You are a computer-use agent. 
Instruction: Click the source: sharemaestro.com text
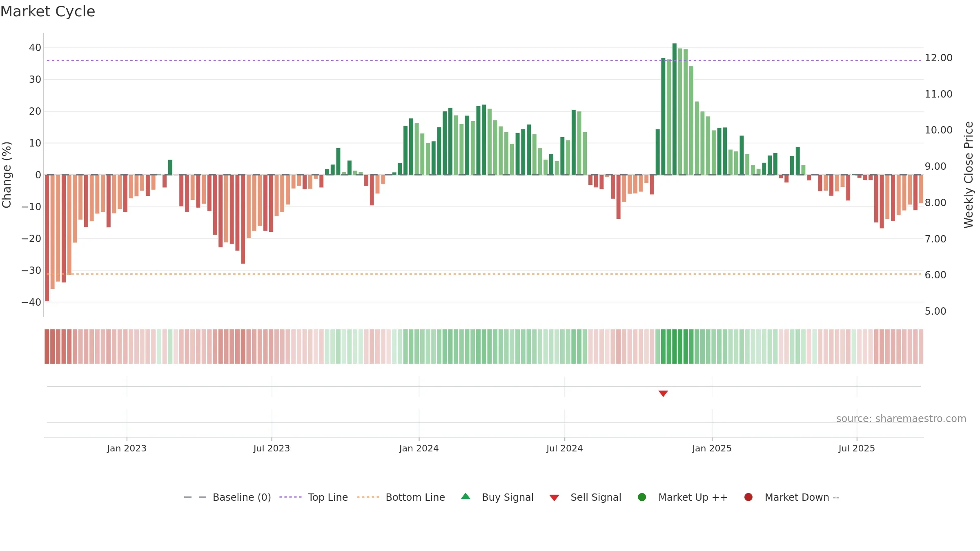[x=901, y=419]
